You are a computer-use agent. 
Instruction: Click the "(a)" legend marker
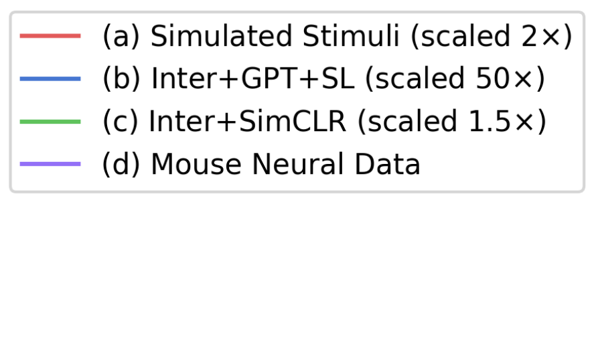[122, 37]
